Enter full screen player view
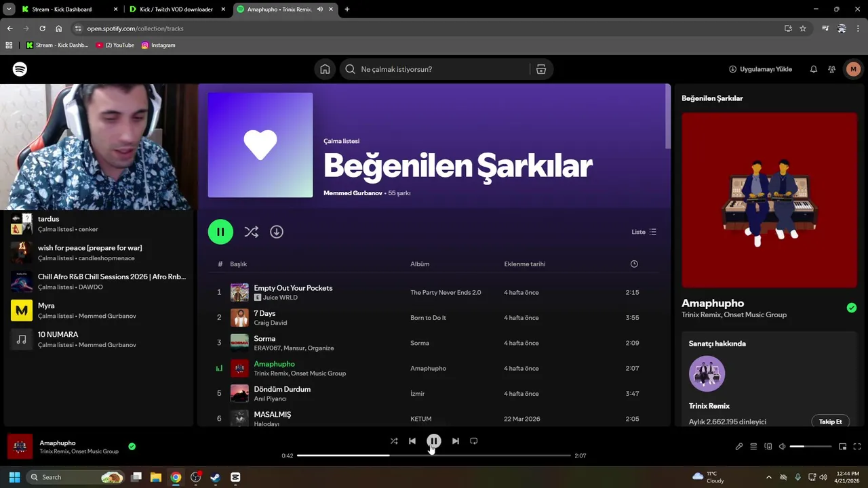868x488 pixels. (x=857, y=447)
